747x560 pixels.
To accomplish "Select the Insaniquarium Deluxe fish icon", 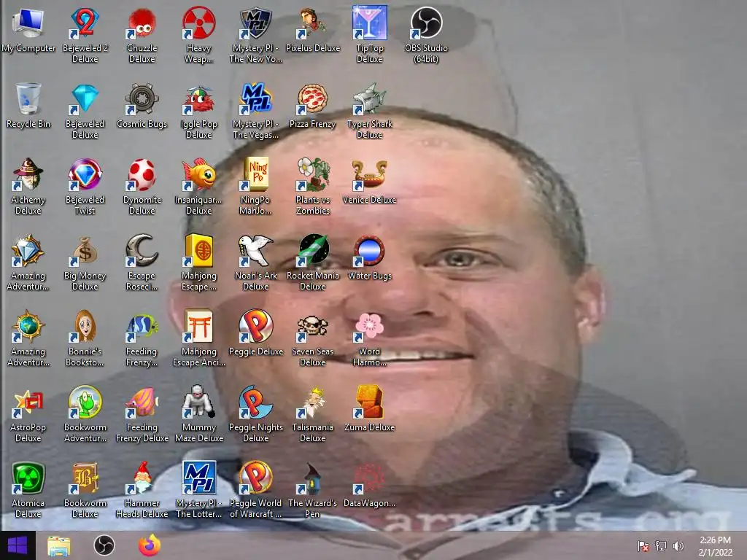I will pyautogui.click(x=198, y=174).
